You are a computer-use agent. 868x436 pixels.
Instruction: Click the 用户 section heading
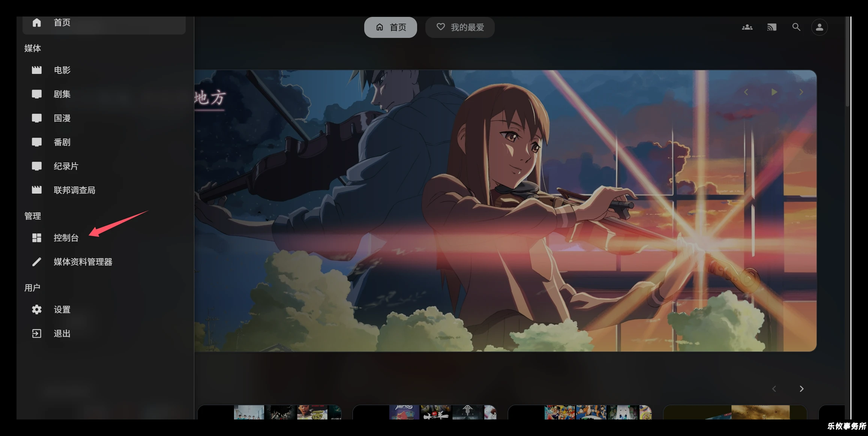pos(32,288)
